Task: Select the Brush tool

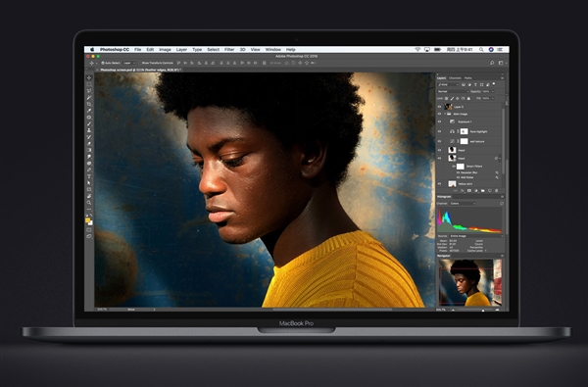Action: pyautogui.click(x=89, y=123)
